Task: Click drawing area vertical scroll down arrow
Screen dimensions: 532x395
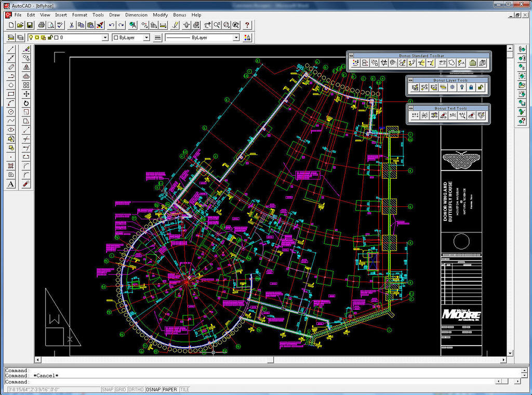Action: pyautogui.click(x=510, y=353)
